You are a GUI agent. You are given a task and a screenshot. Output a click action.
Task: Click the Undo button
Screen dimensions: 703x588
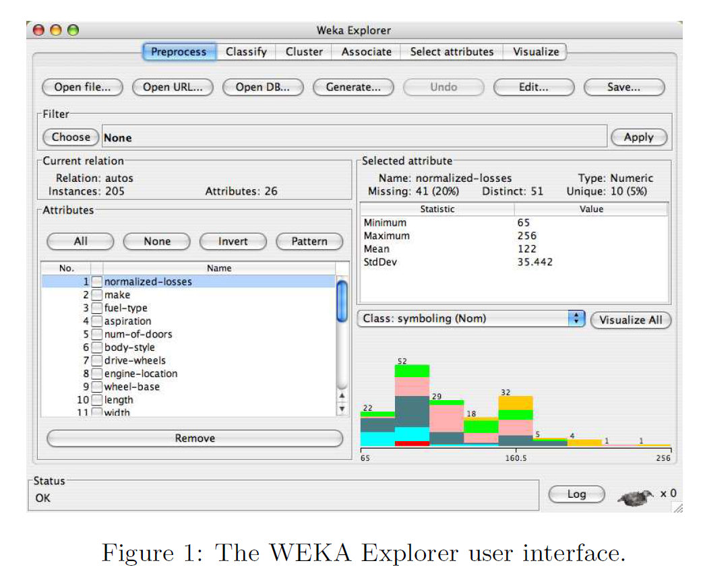point(444,87)
